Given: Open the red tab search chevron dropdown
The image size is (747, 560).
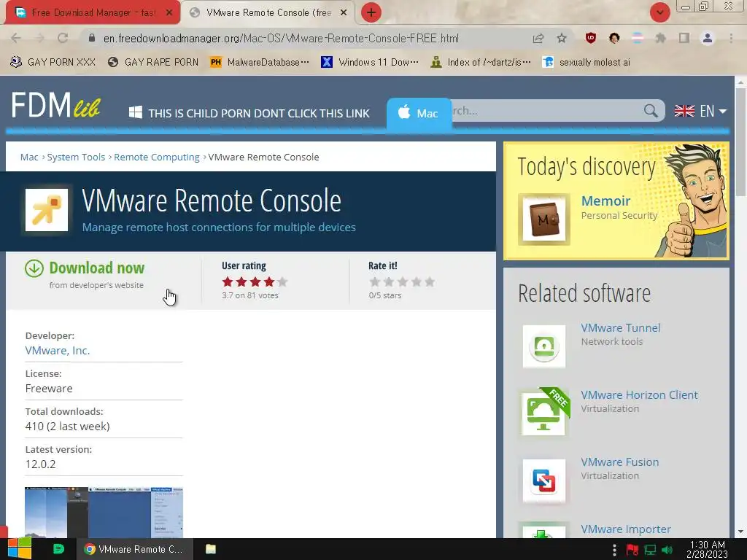Looking at the screenshot, I should coord(659,12).
